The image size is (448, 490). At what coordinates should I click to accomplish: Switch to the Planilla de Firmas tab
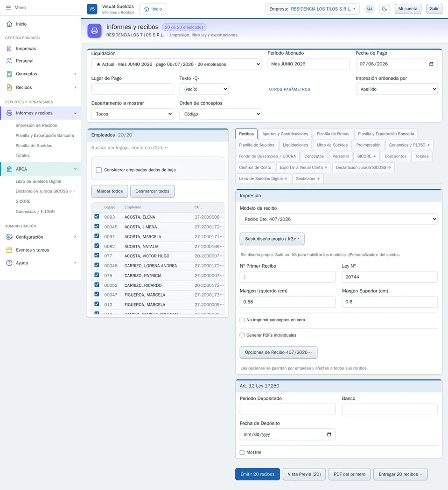click(x=333, y=134)
